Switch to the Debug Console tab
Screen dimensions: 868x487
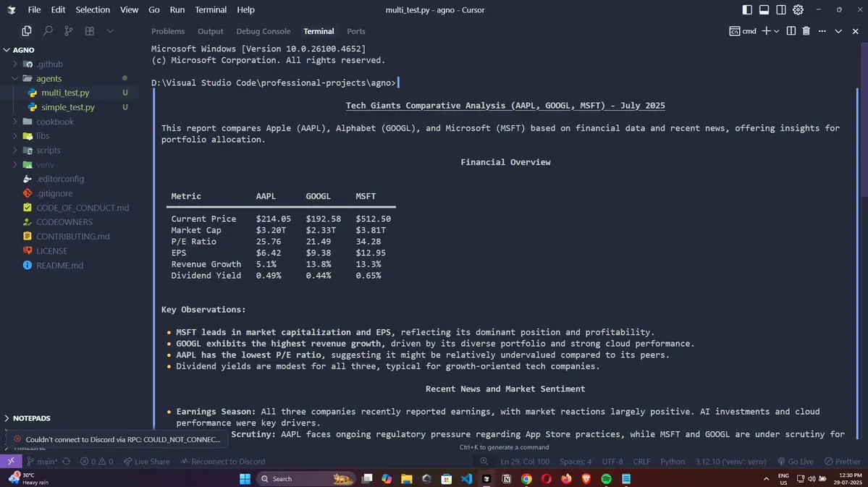coord(263,32)
